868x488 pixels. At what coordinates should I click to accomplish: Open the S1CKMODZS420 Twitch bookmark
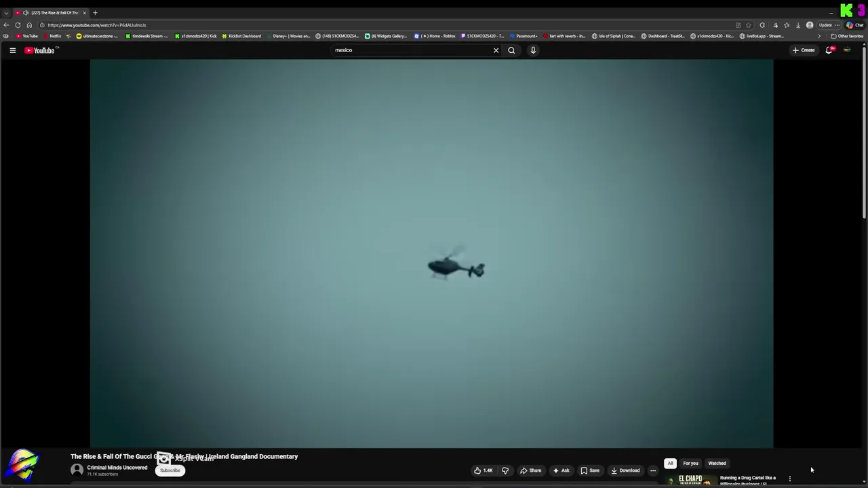tap(483, 36)
